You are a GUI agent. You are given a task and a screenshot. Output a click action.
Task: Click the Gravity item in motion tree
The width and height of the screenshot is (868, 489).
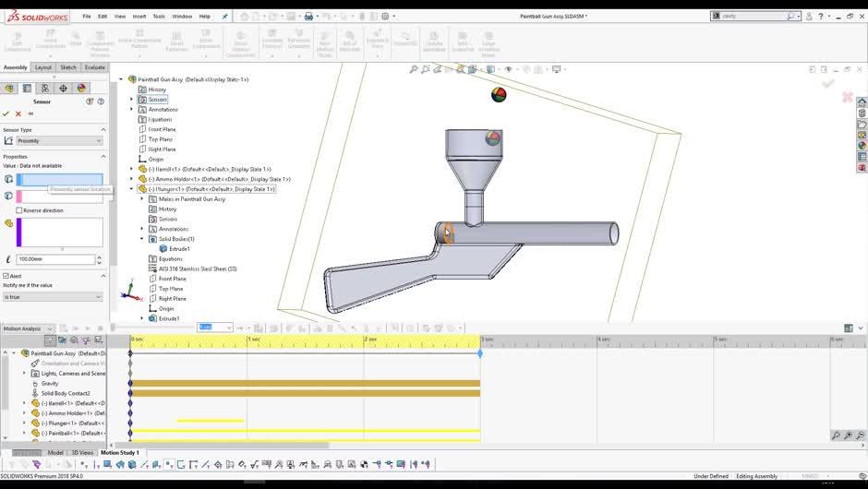tap(49, 383)
